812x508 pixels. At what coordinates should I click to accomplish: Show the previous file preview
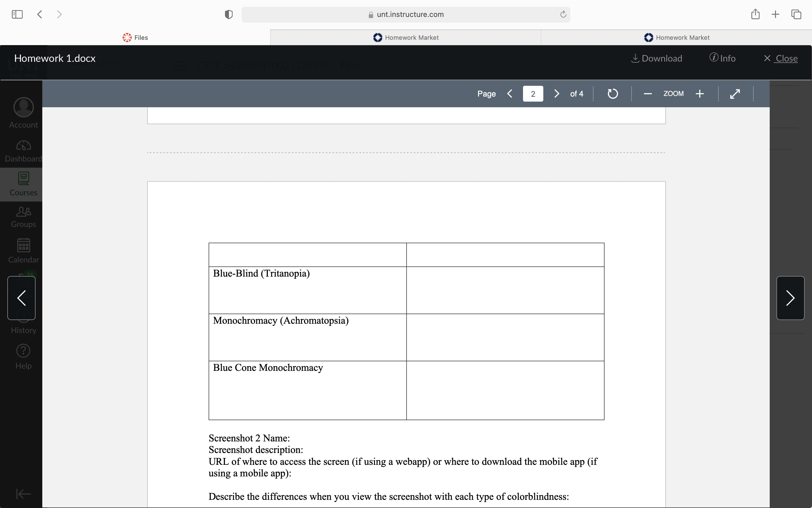coord(21,298)
